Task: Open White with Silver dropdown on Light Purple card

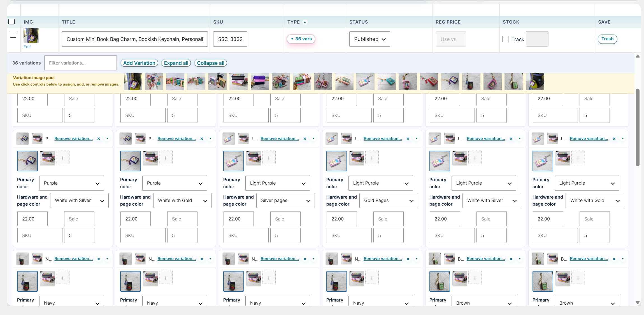Action: [492, 201]
